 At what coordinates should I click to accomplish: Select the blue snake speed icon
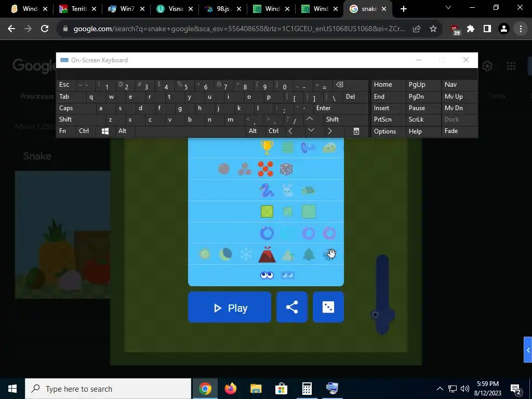click(267, 190)
